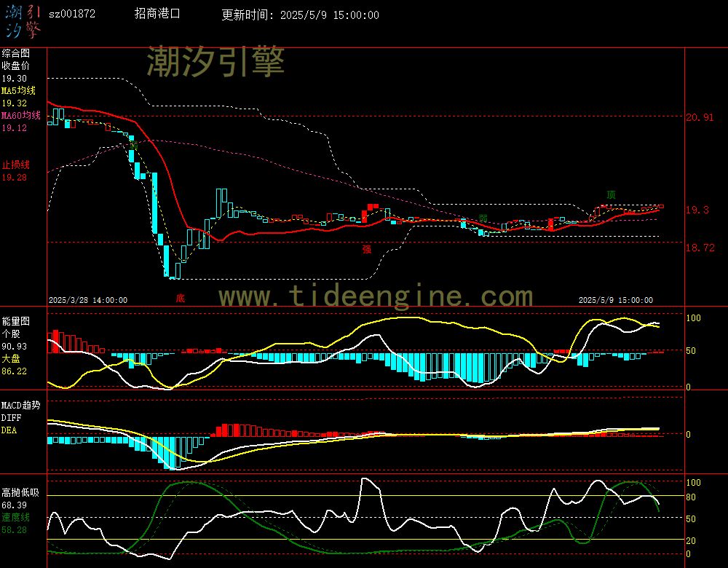Click the 100 axis label in 高抛低吸 panel
This screenshot has height=568, width=728.
(694, 483)
